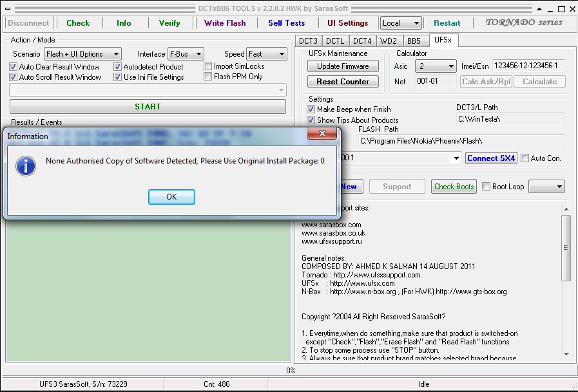Click the system menu icon in title bar
Screen dimensions: 578x392
point(8,8)
